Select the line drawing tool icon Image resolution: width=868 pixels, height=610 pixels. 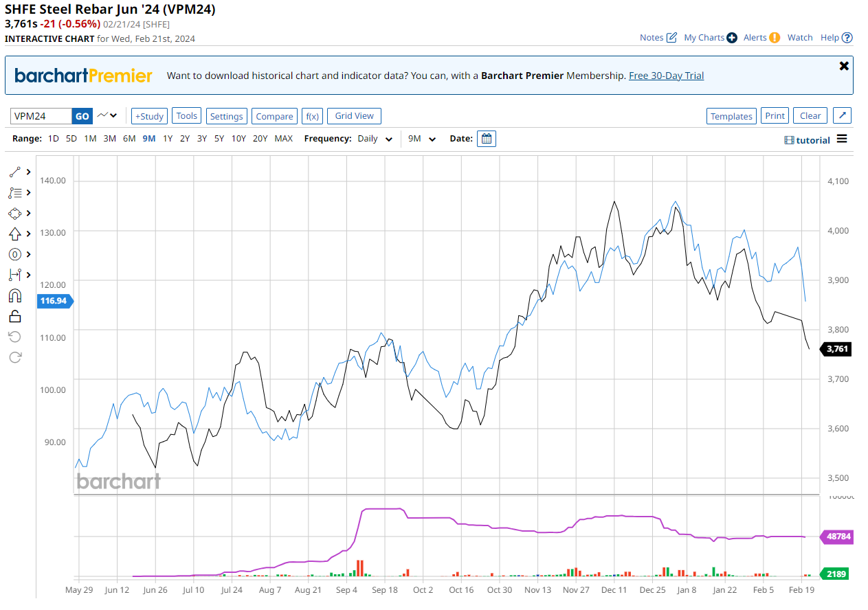click(15, 172)
